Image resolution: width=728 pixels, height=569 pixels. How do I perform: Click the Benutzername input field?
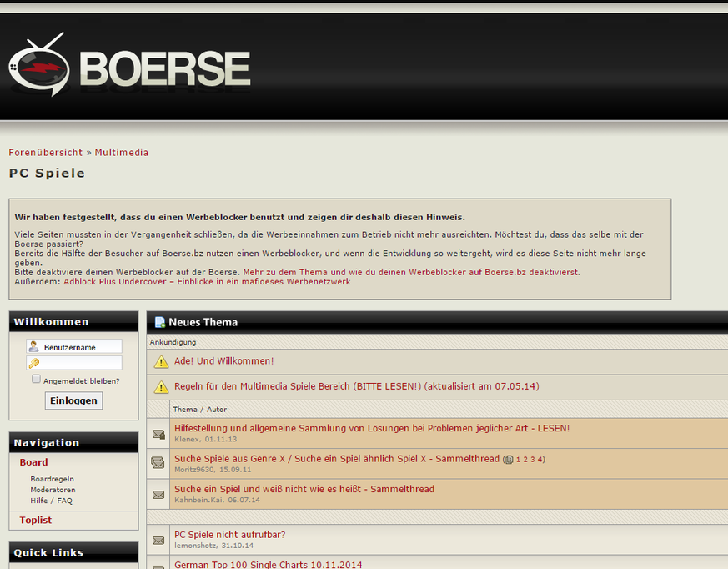point(81,346)
